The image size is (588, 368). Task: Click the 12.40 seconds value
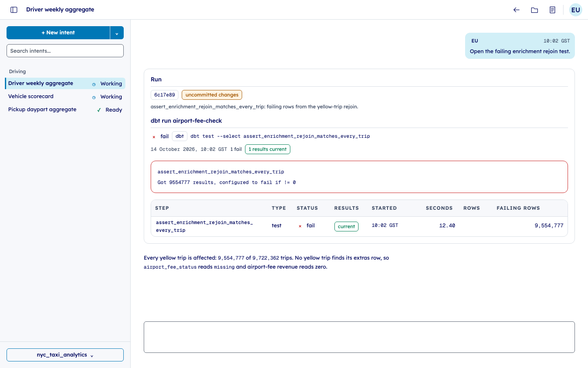coord(447,226)
